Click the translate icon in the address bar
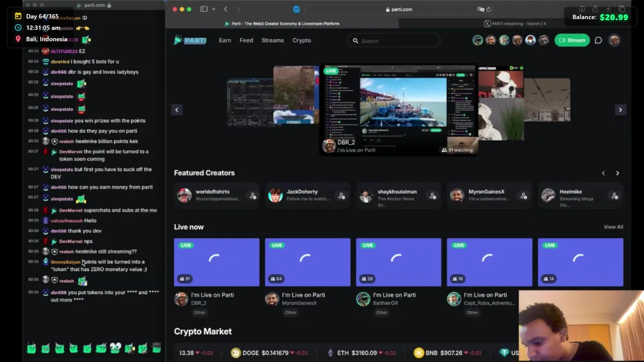The width and height of the screenshot is (644, 362). click(x=480, y=9)
